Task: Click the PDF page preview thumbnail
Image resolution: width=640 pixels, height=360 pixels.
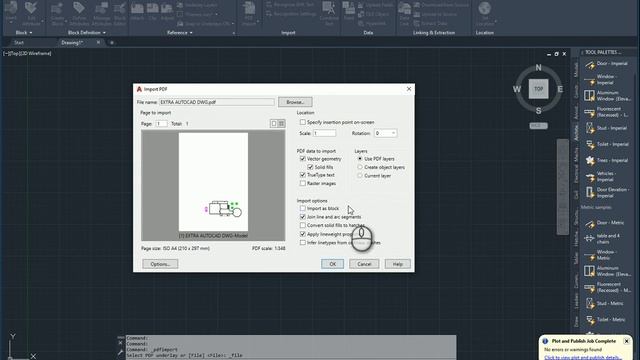Action: pos(213,182)
